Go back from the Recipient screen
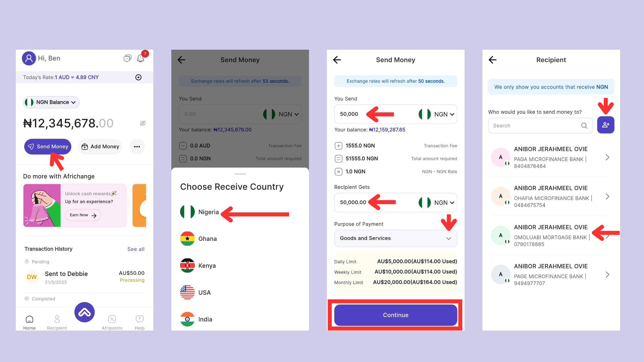Viewport: 644px width, 362px height. tap(492, 60)
